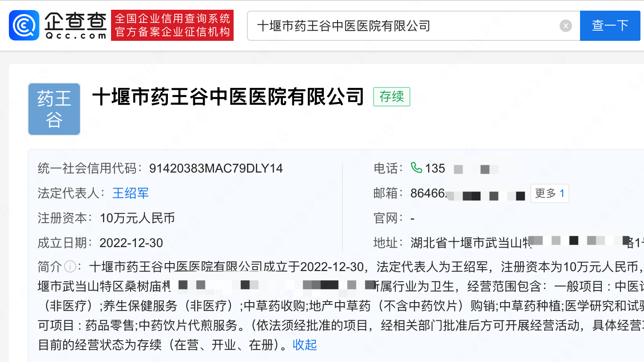The width and height of the screenshot is (644, 362).
Task: Open the 药王谷 company logo thumbnail
Action: click(x=54, y=109)
